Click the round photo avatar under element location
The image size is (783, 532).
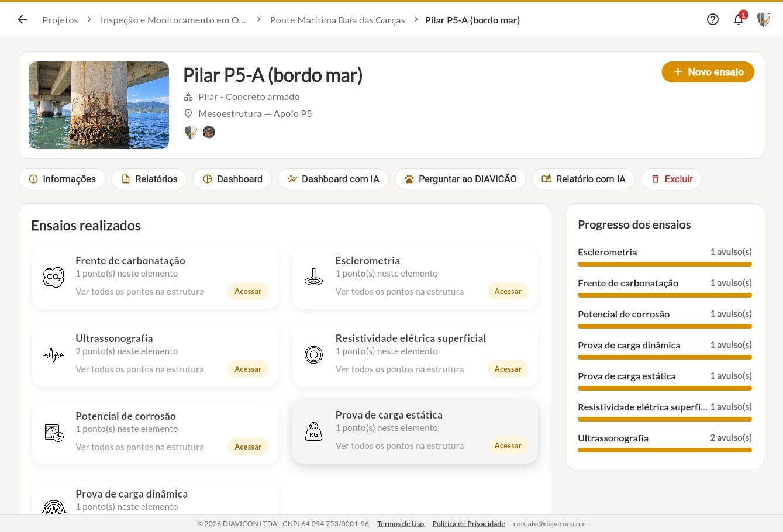click(209, 132)
